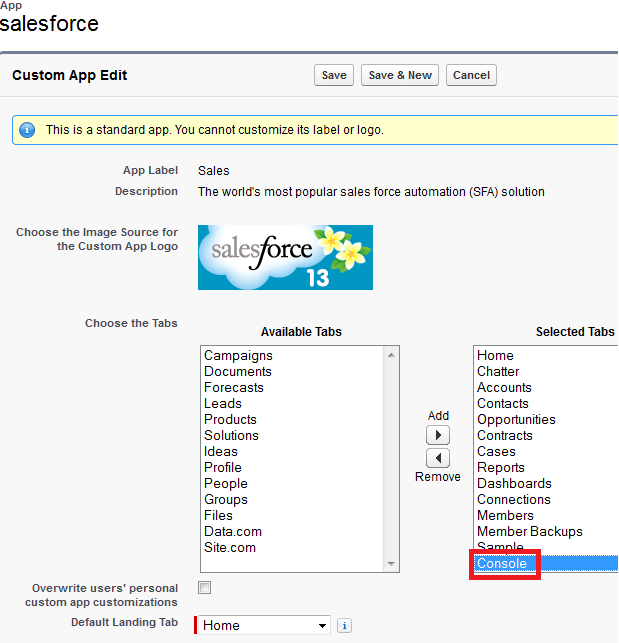Open the Default Landing Tab dropdown
Viewport: 619px width, 643px height.
[x=264, y=625]
